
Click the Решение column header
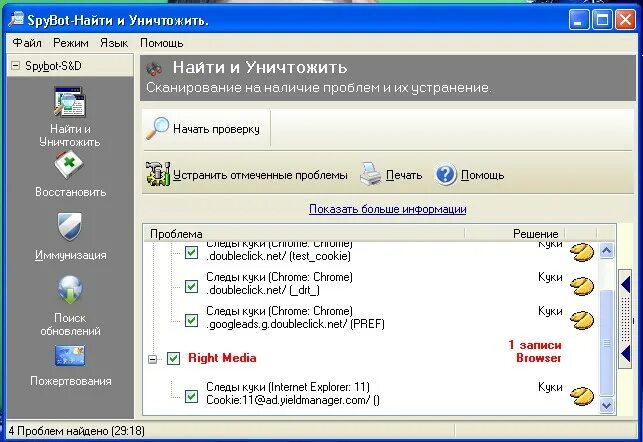tap(515, 234)
